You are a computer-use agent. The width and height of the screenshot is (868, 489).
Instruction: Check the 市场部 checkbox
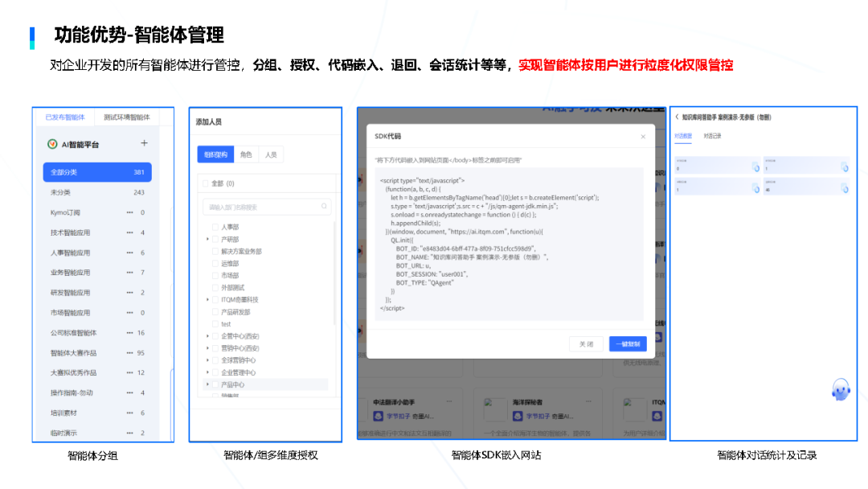(215, 275)
